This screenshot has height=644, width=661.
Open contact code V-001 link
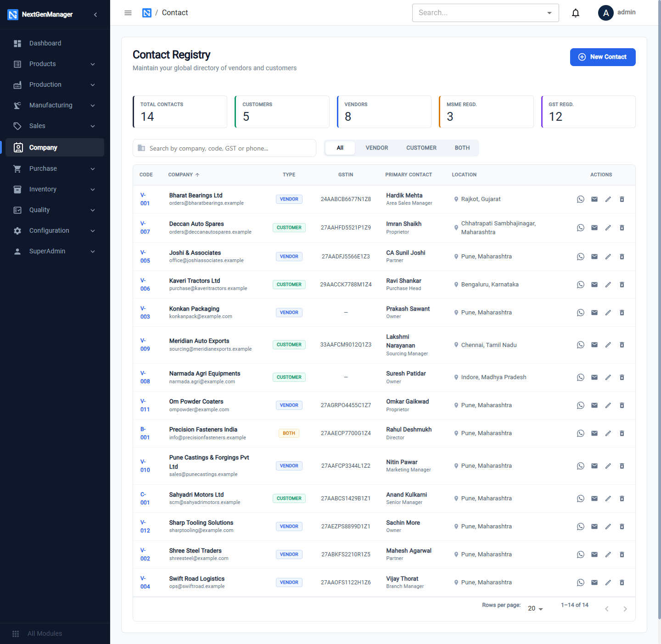(x=145, y=199)
